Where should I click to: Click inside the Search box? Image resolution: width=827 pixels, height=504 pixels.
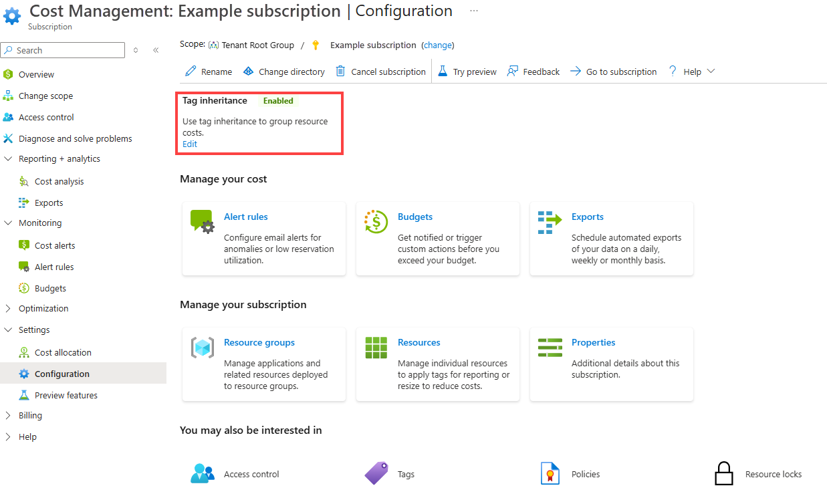[x=63, y=49]
